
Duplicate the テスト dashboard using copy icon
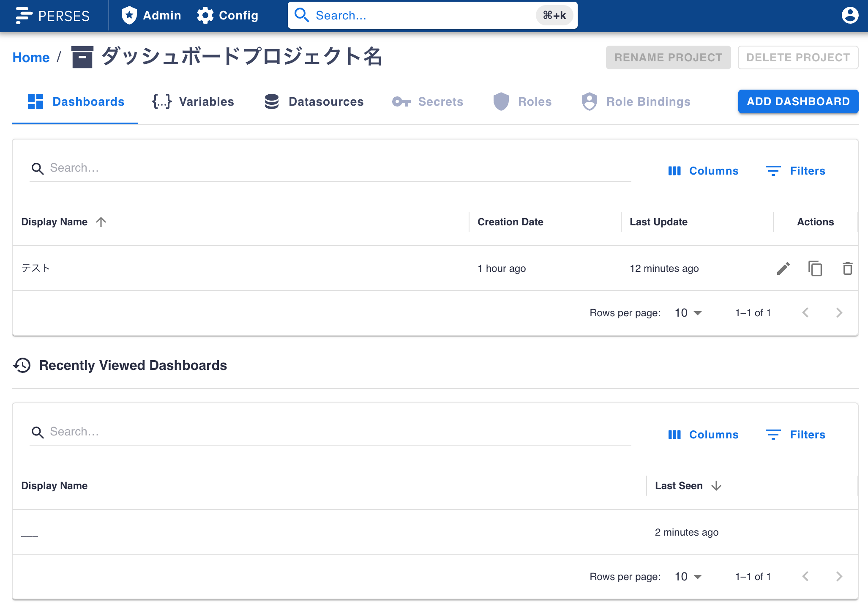click(815, 268)
